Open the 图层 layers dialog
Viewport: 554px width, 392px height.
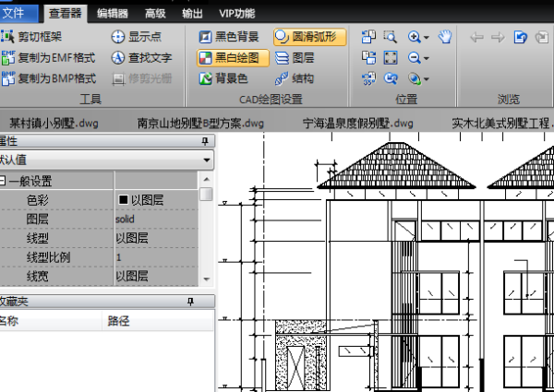pos(295,57)
